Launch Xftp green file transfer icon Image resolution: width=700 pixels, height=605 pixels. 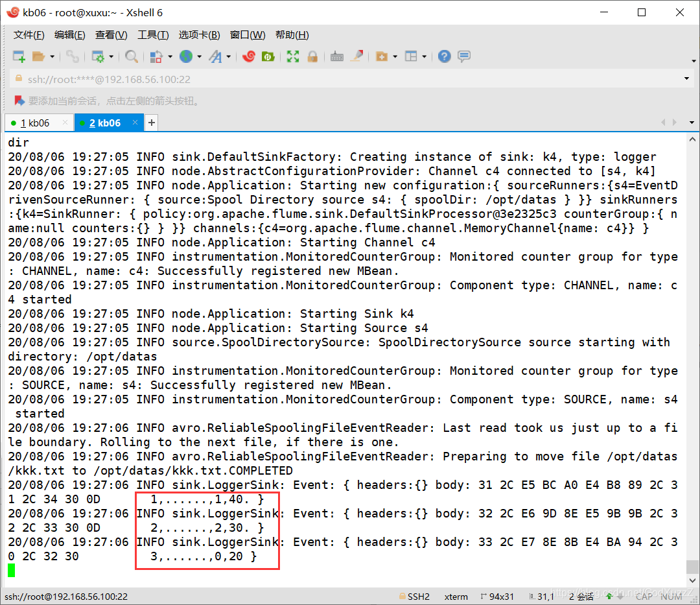(x=268, y=56)
